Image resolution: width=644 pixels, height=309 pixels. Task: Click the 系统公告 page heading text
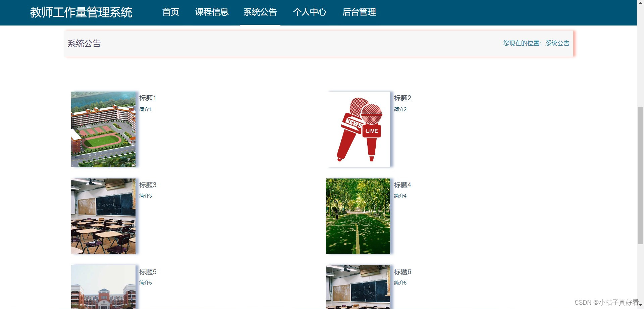coord(84,44)
